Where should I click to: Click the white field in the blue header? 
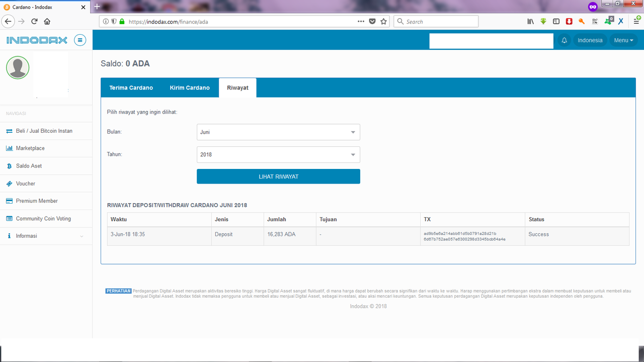pyautogui.click(x=491, y=41)
